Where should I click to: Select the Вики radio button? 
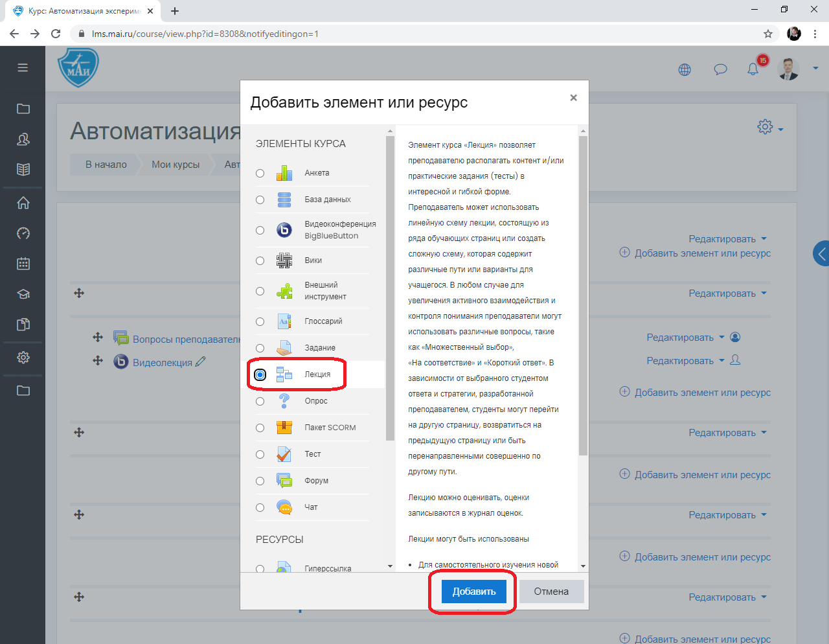pyautogui.click(x=260, y=260)
